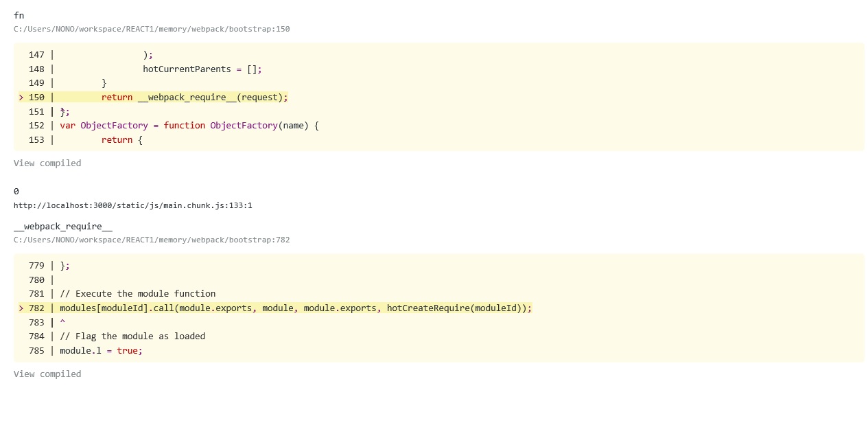The height and width of the screenshot is (445, 868).
Task: Click highlighted return __webpack_require__(request) line
Action: (194, 98)
